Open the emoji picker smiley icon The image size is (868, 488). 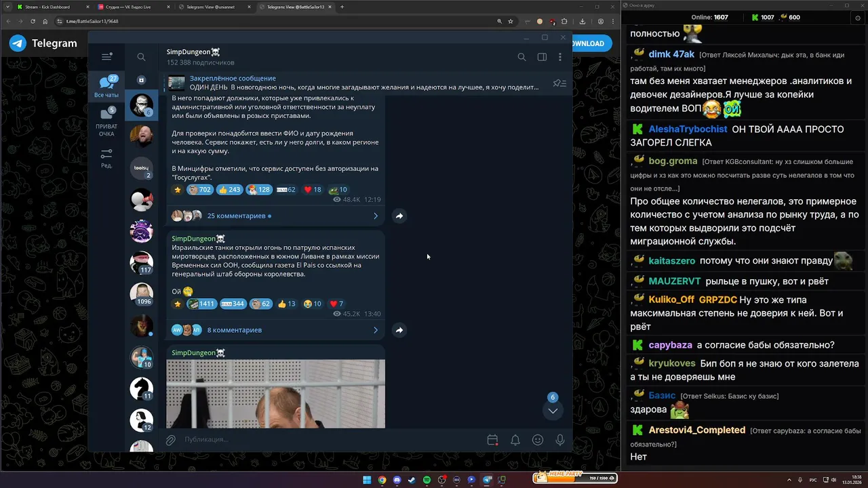coord(538,440)
